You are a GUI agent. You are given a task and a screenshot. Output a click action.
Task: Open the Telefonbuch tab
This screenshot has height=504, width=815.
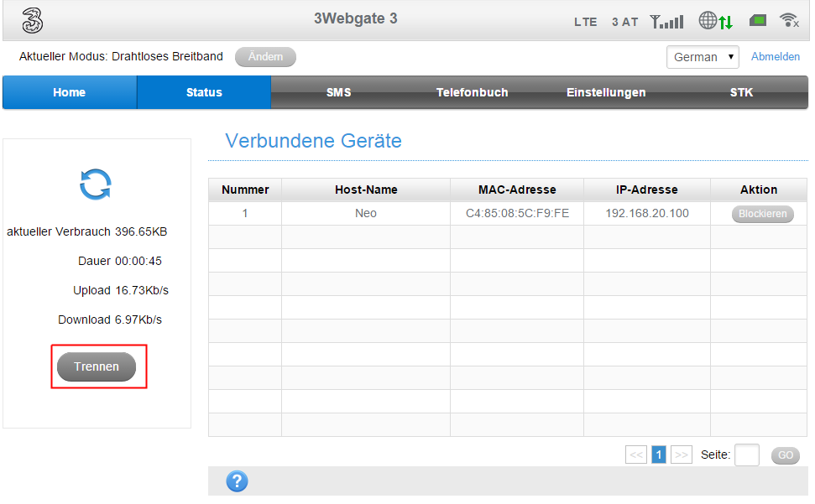(x=472, y=92)
